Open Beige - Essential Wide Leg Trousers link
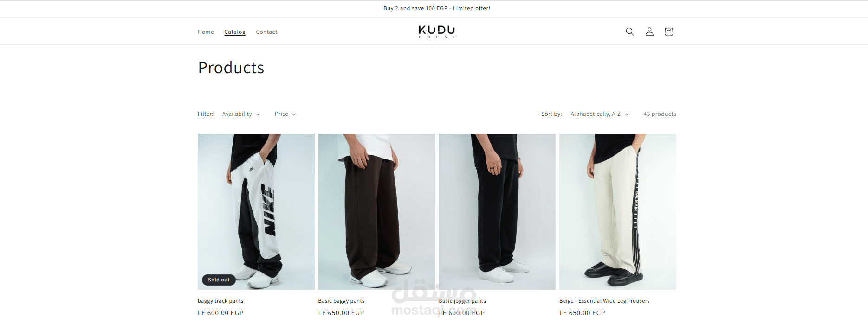The image size is (868, 324). click(x=604, y=301)
